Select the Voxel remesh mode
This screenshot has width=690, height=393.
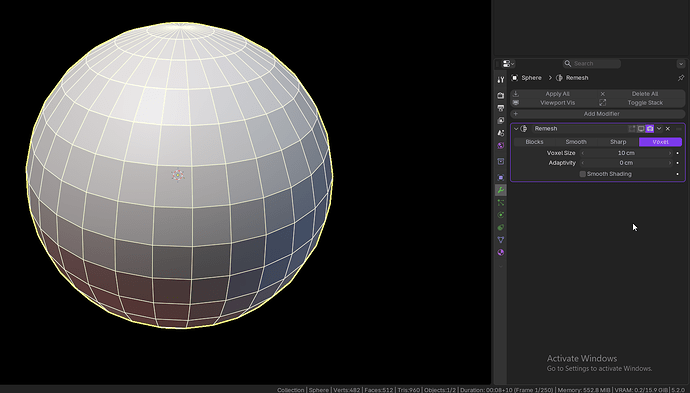[661, 142]
